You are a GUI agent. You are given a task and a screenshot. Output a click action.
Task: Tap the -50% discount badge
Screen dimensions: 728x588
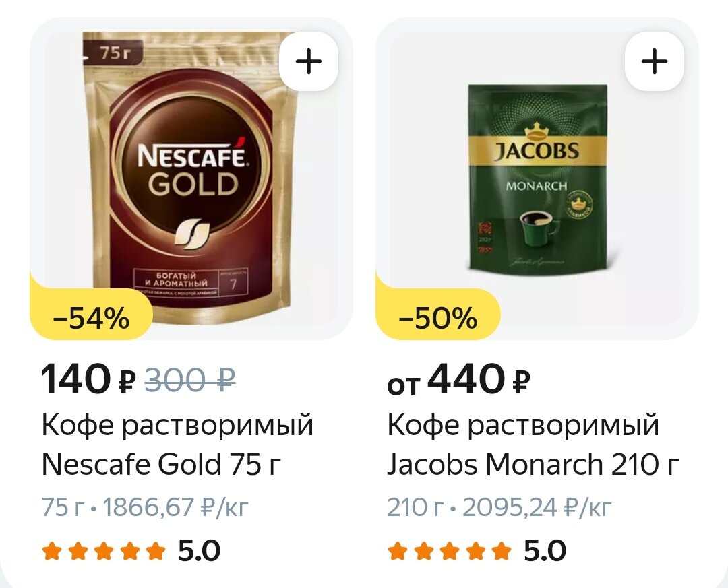tap(438, 319)
